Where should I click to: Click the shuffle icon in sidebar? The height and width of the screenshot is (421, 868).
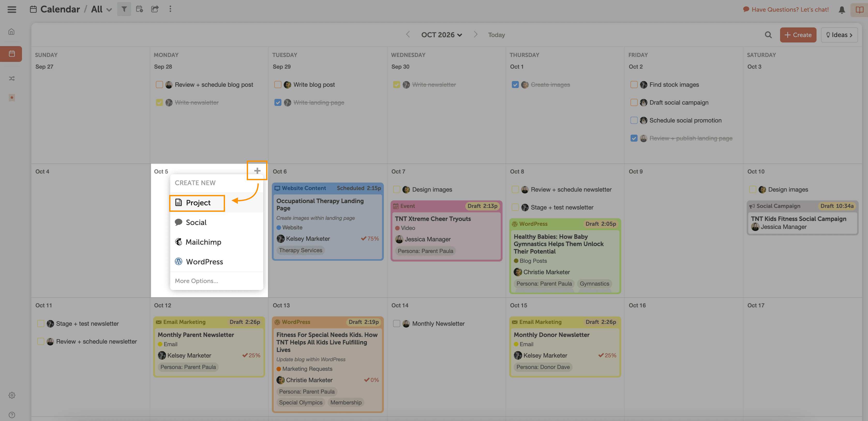[11, 78]
